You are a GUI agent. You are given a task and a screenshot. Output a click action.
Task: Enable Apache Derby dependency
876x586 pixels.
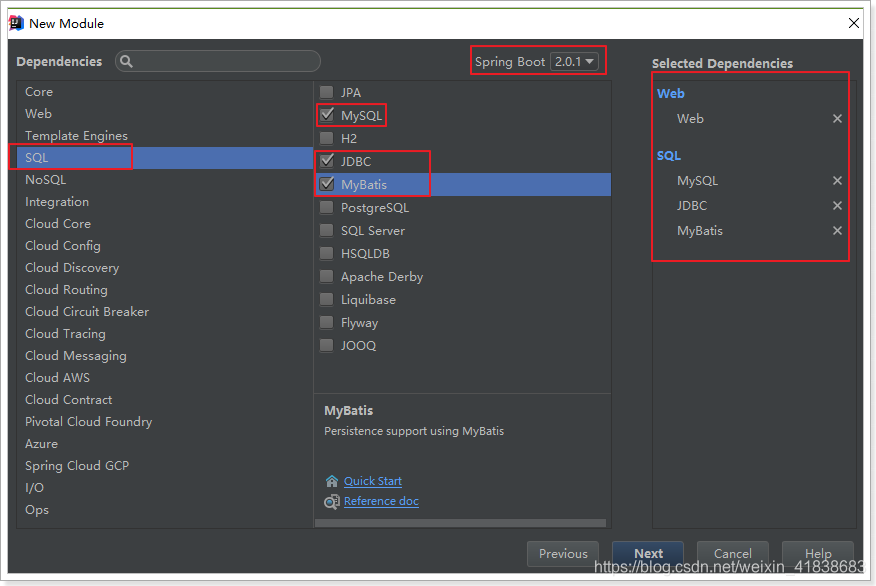click(x=326, y=277)
